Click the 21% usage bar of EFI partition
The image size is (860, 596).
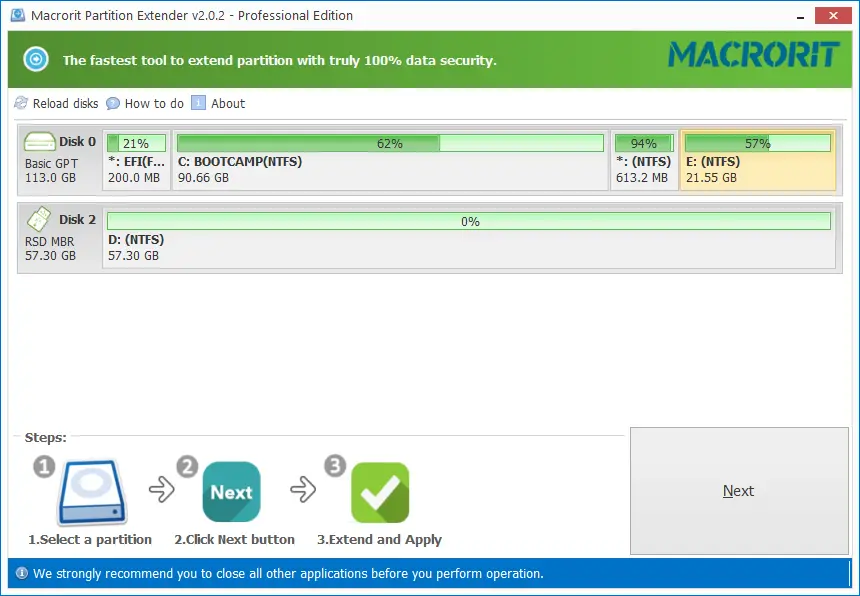pyautogui.click(x=137, y=143)
